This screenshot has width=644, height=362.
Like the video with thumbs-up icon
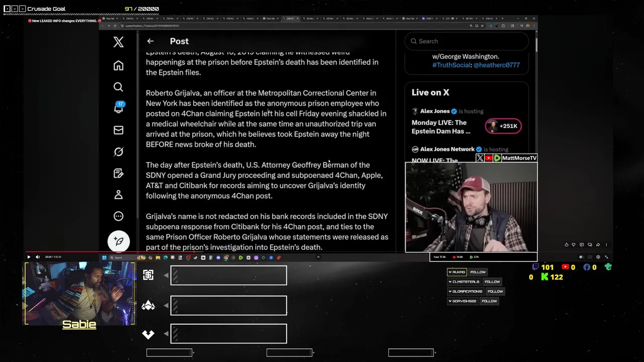coord(567,245)
